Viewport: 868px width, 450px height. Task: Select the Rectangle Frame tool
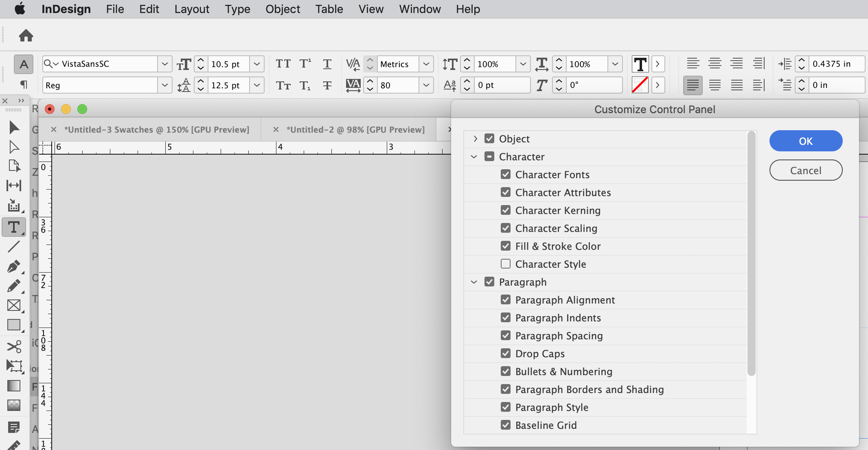pos(14,306)
